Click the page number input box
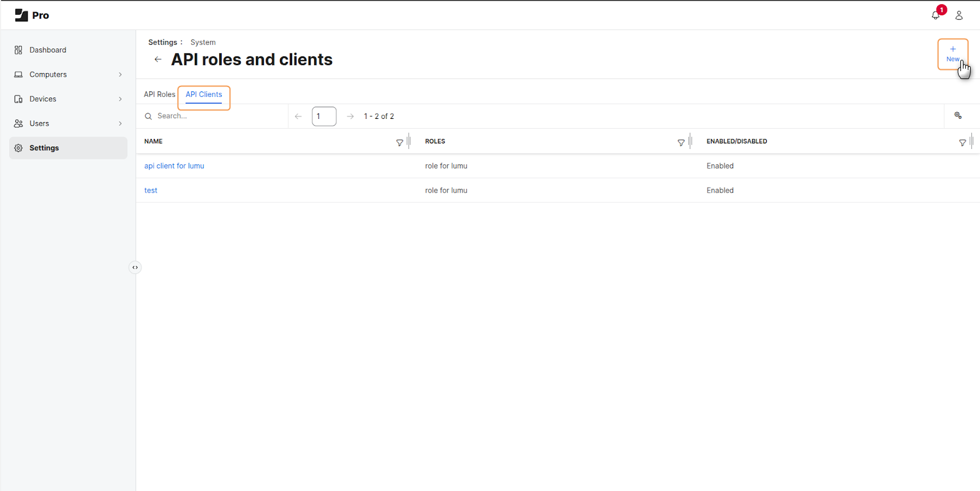This screenshot has height=491, width=980. 324,116
